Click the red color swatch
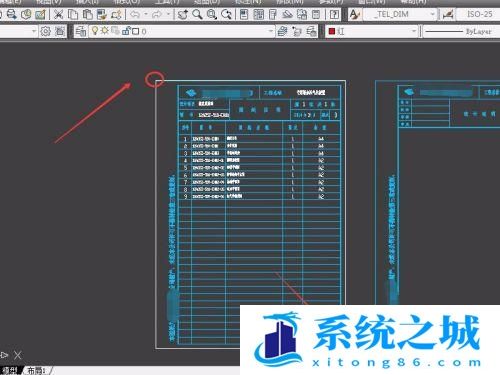The width and height of the screenshot is (500, 375). (x=332, y=31)
